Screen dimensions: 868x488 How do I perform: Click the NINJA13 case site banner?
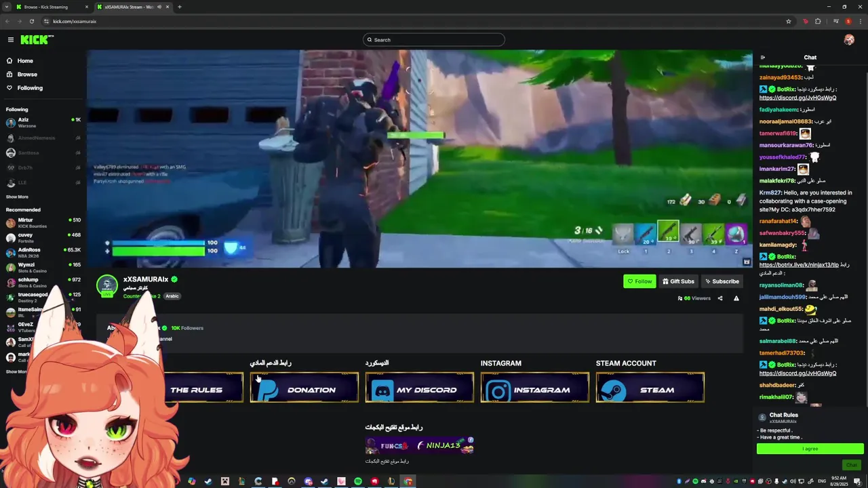pyautogui.click(x=420, y=445)
